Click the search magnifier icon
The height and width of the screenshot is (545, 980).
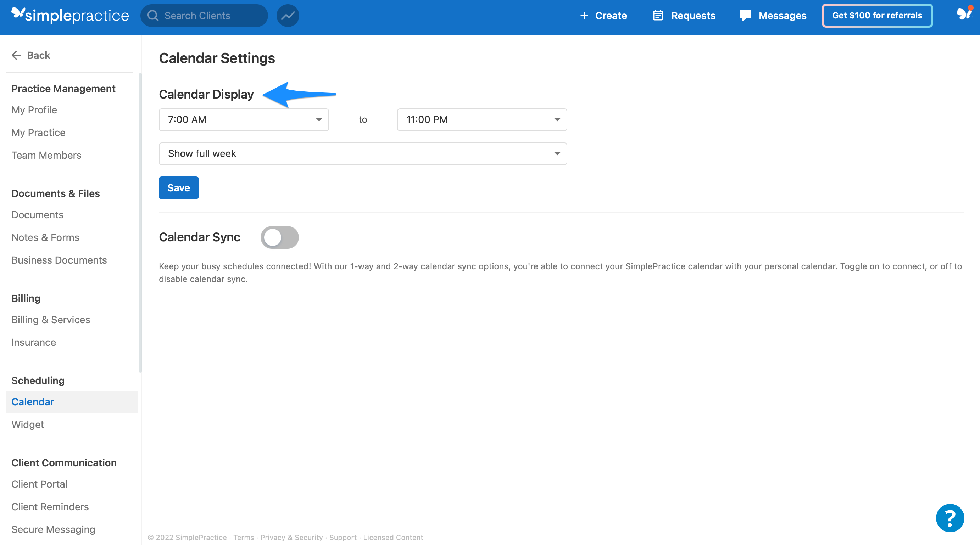tap(153, 16)
